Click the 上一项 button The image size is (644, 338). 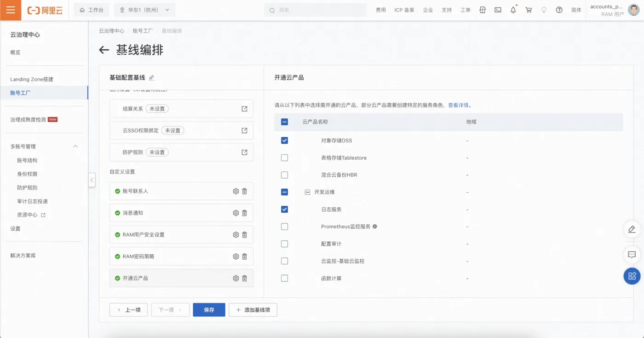[x=129, y=310]
